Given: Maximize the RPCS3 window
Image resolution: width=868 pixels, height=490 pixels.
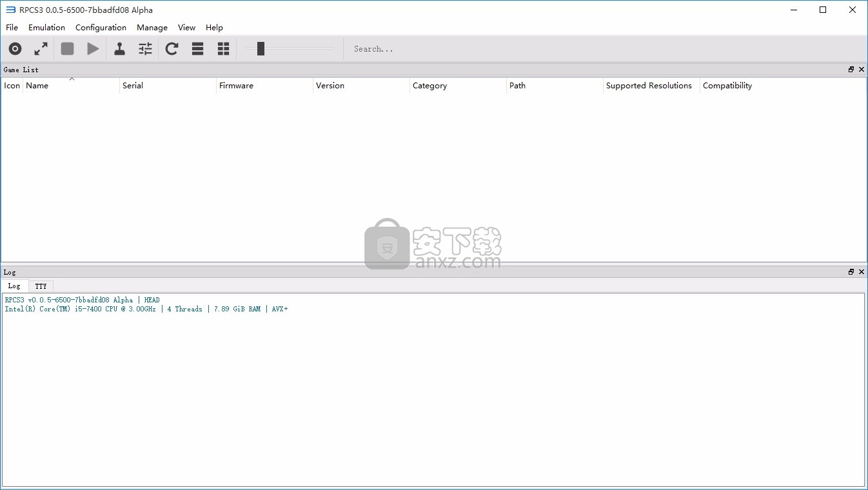Looking at the screenshot, I should pyautogui.click(x=823, y=10).
